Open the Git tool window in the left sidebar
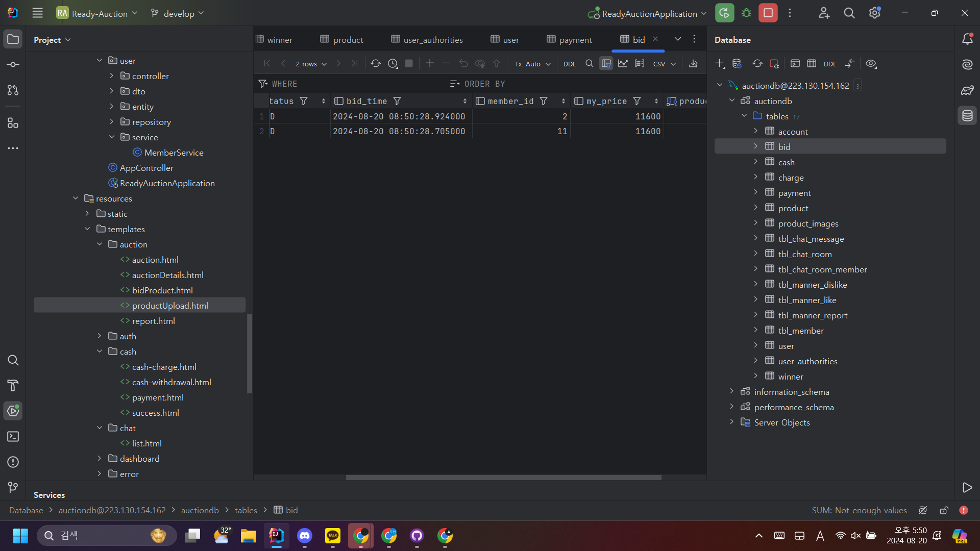This screenshot has width=980, height=551. (x=13, y=487)
